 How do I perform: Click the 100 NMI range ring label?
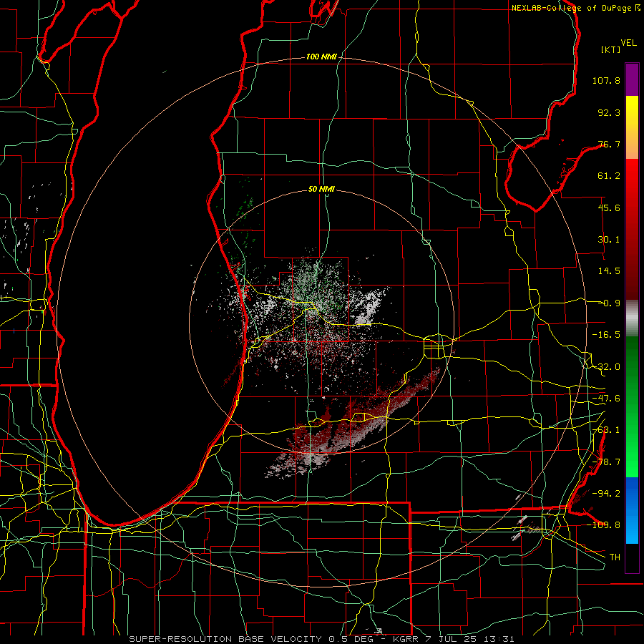tap(321, 57)
